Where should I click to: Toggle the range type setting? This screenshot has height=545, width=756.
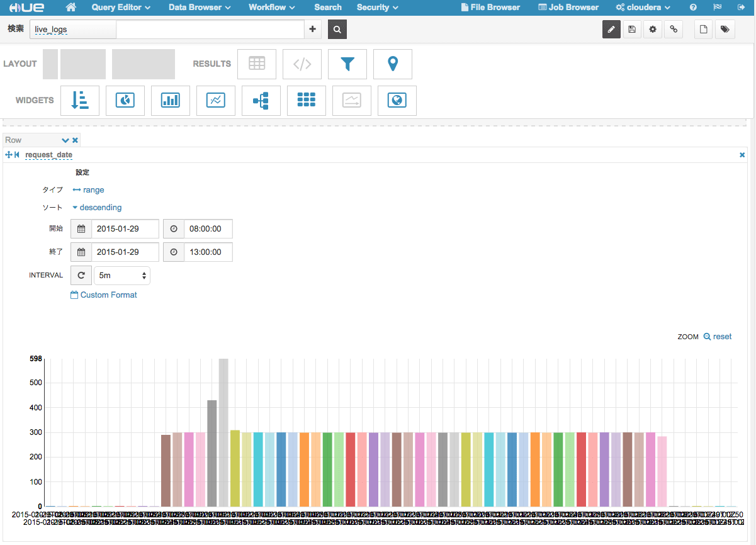click(88, 189)
